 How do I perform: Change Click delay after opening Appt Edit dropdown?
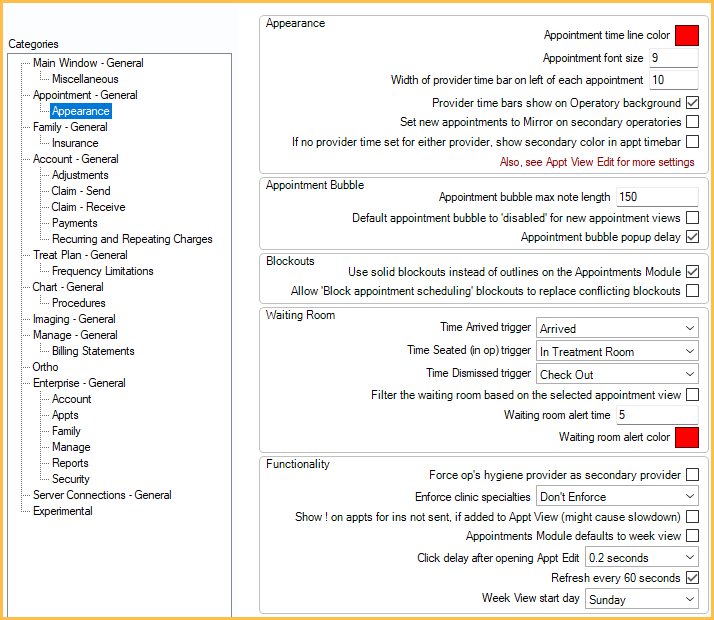[642, 558]
